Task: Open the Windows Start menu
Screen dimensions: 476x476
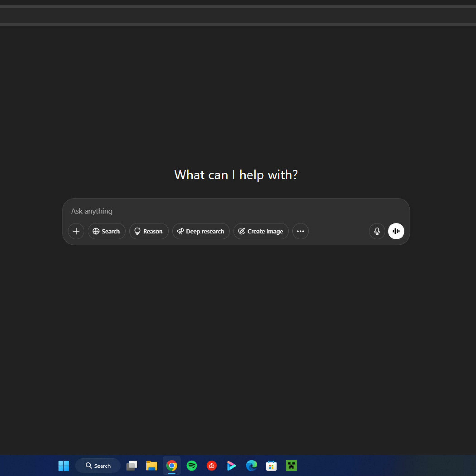Action: (x=64, y=466)
